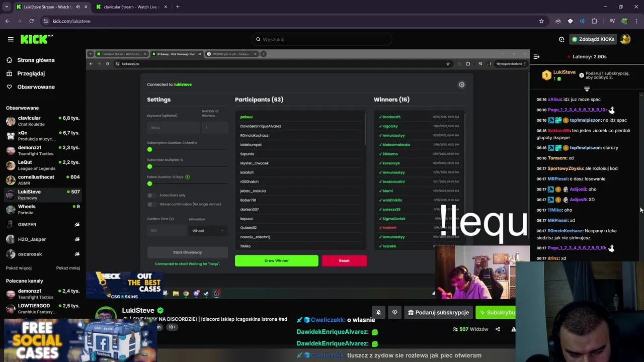Click Podaruj subskrypcje button

click(439, 312)
